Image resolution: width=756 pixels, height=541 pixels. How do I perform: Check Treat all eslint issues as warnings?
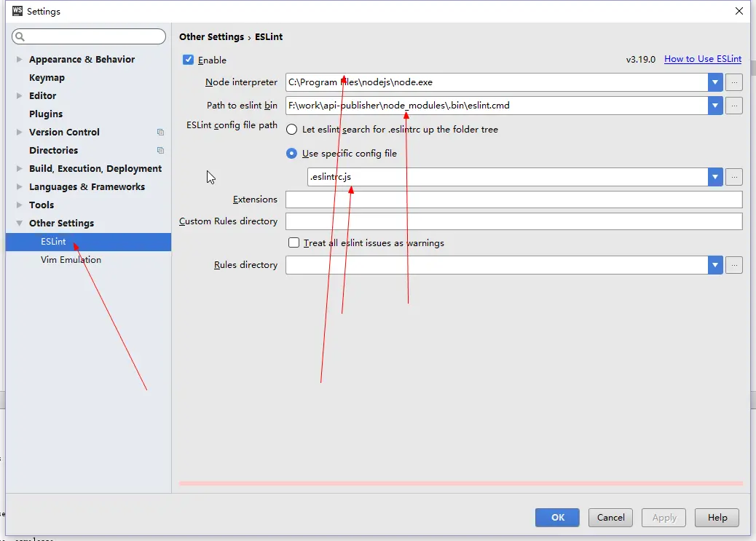coord(294,242)
